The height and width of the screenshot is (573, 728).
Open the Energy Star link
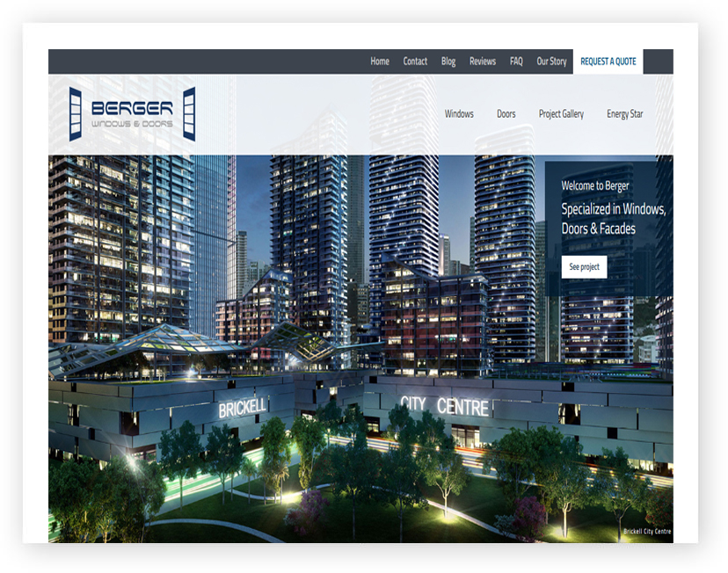[625, 114]
